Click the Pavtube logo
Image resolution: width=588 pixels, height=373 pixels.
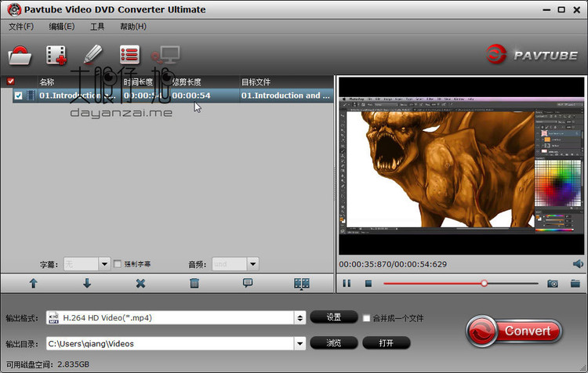[532, 55]
